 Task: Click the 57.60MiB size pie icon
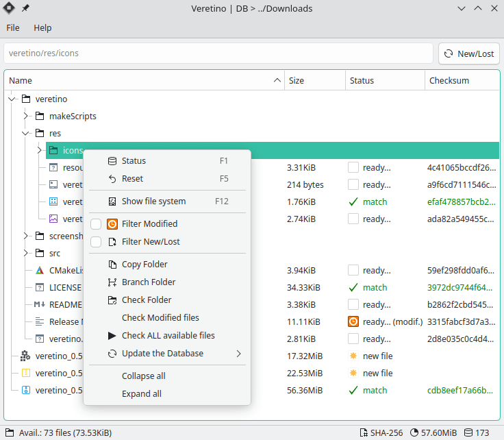(414, 432)
